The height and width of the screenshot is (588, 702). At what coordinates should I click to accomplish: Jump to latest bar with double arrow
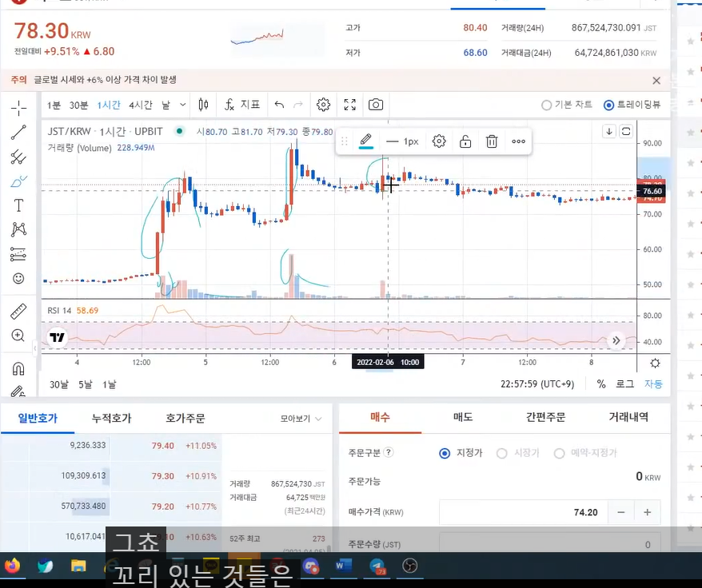pyautogui.click(x=616, y=340)
